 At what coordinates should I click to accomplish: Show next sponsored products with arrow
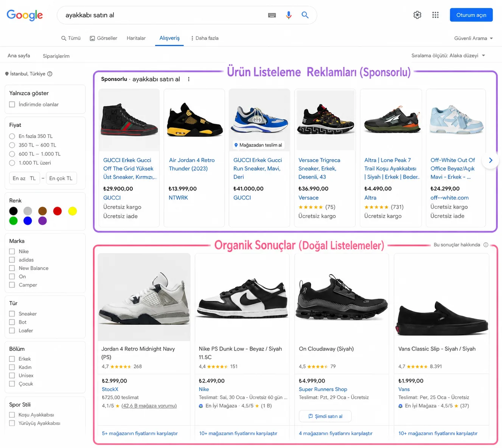(491, 160)
